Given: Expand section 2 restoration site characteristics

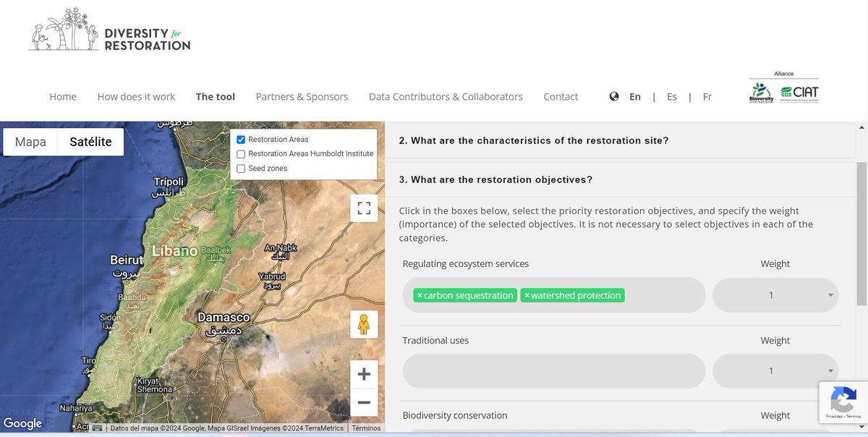Looking at the screenshot, I should pyautogui.click(x=620, y=140).
